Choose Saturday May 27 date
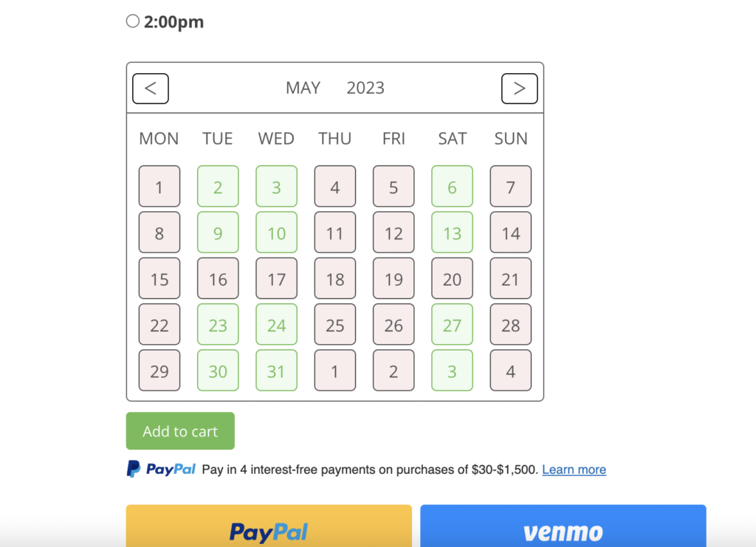The width and height of the screenshot is (756, 547). click(452, 325)
